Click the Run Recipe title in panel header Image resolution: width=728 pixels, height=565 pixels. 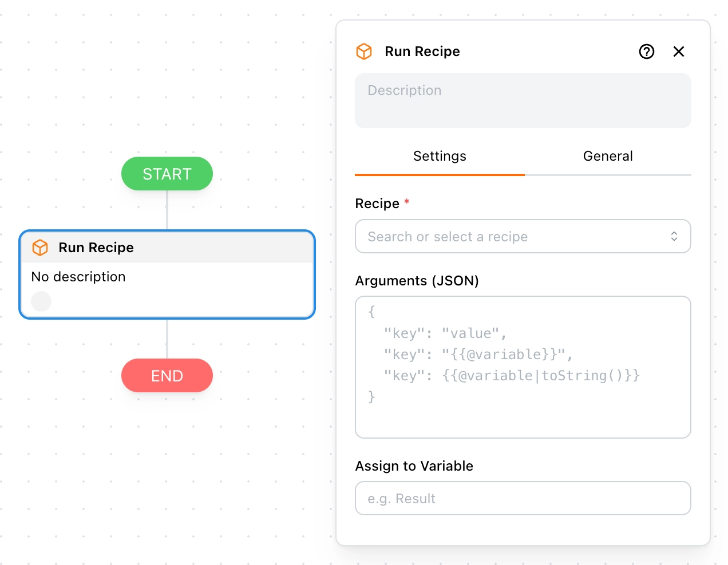(x=422, y=51)
